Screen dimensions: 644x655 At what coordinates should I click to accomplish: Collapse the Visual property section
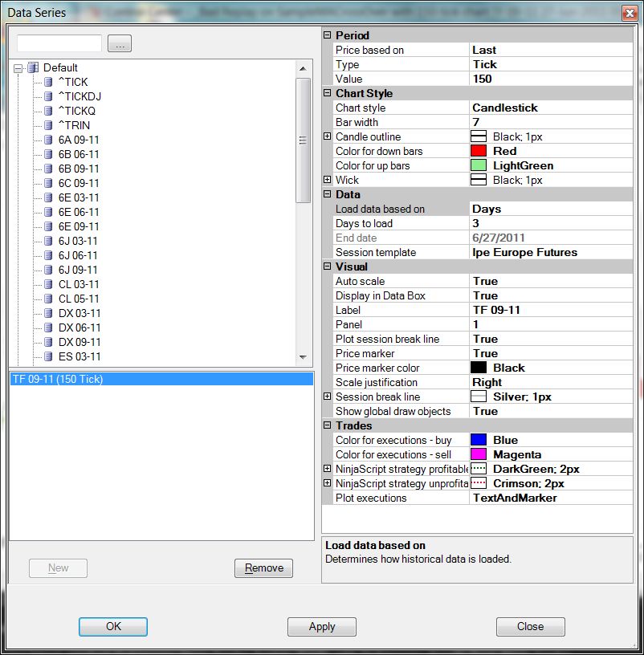click(x=328, y=266)
